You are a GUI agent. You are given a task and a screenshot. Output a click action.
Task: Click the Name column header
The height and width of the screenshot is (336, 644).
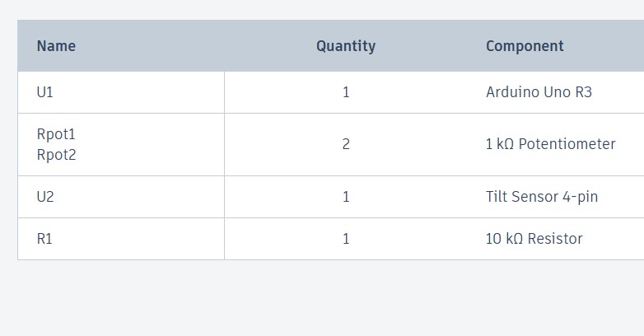click(x=56, y=45)
